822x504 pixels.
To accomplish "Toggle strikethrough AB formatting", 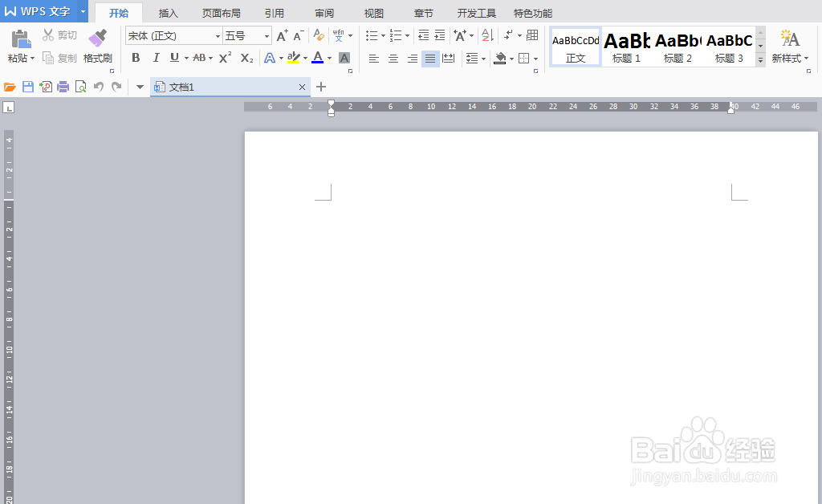I will 199,58.
